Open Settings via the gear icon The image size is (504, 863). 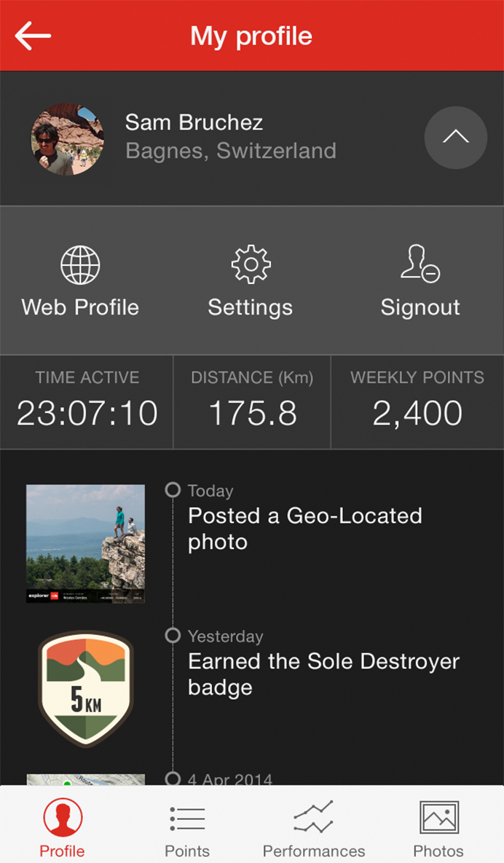[251, 264]
